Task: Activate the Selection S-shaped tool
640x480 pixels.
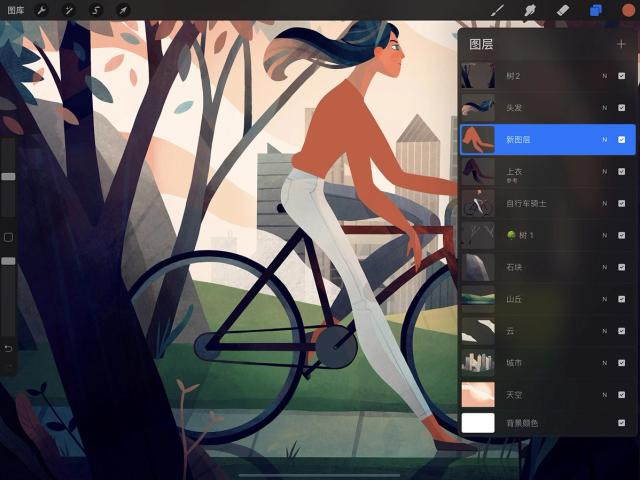Action: (96, 10)
